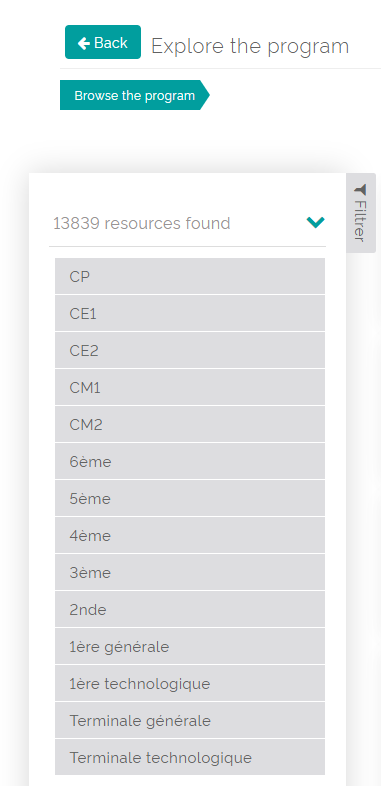Viewport: 381px width, 786px height.
Task: Pick the CM1 grade
Action: (190, 387)
